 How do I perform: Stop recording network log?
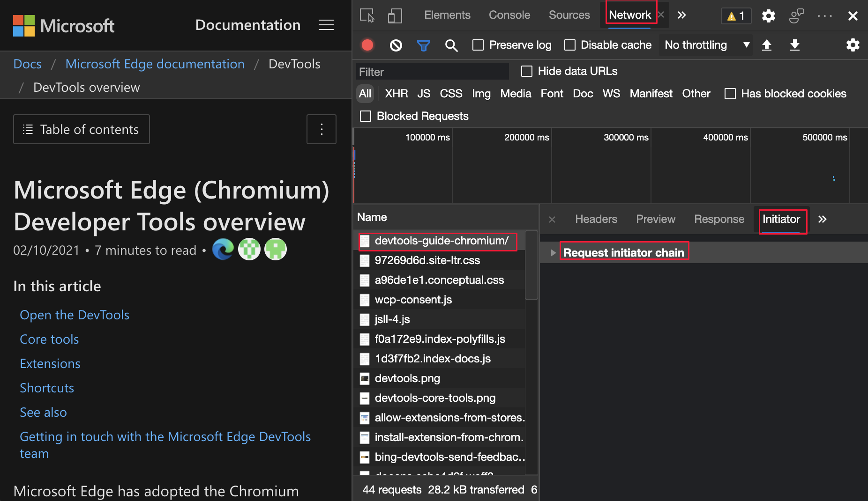coord(367,45)
